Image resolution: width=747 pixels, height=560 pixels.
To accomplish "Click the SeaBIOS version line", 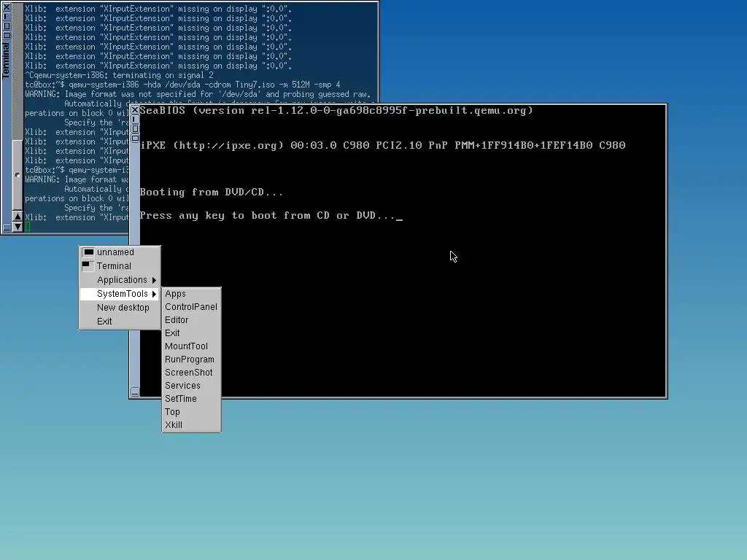I will coord(336,111).
